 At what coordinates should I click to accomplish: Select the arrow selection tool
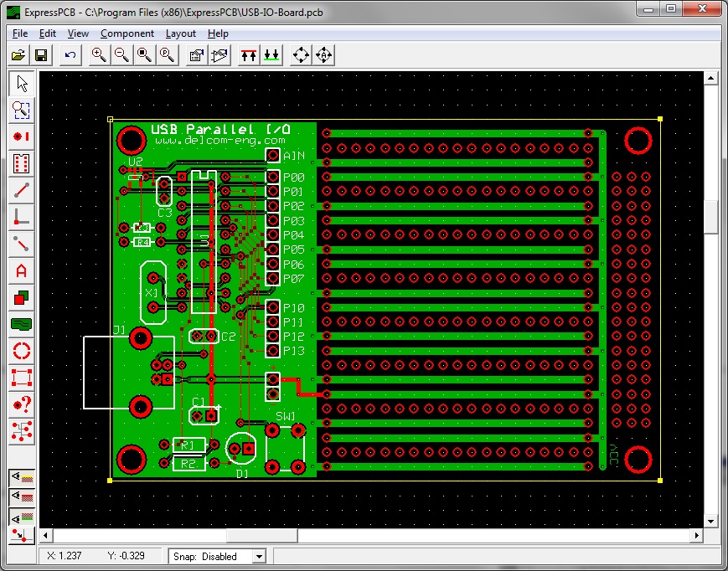tap(21, 83)
